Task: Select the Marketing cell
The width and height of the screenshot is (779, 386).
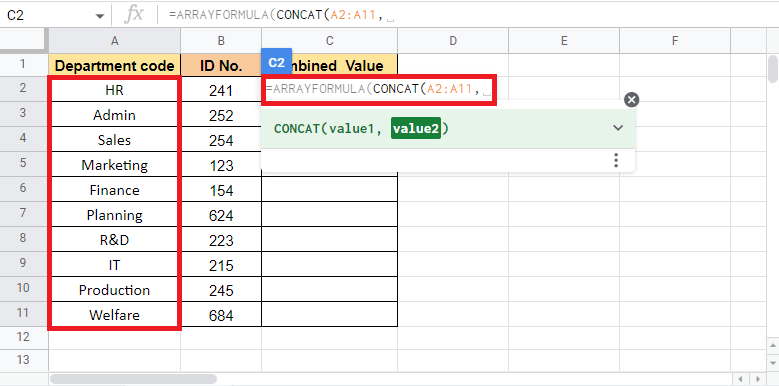Action: [115, 164]
